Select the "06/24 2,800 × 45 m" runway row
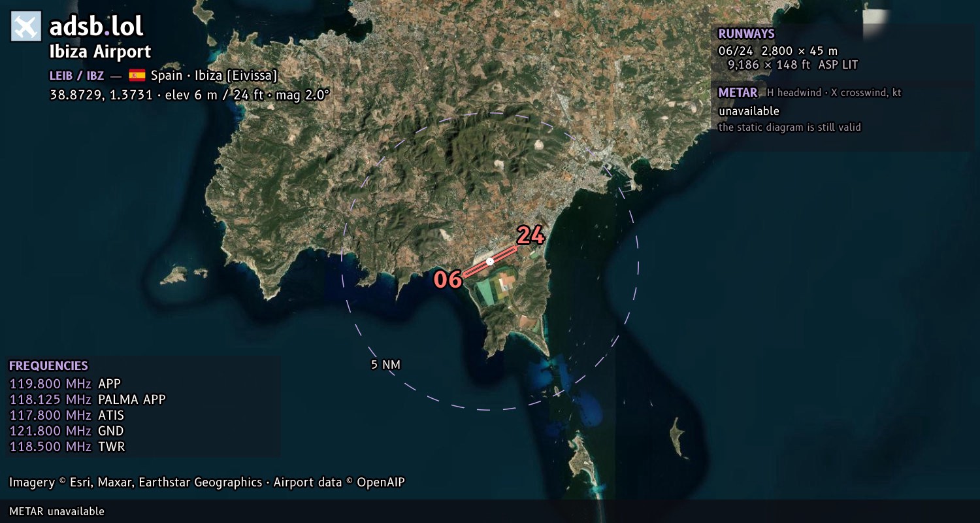The width and height of the screenshot is (980, 523). pos(777,51)
